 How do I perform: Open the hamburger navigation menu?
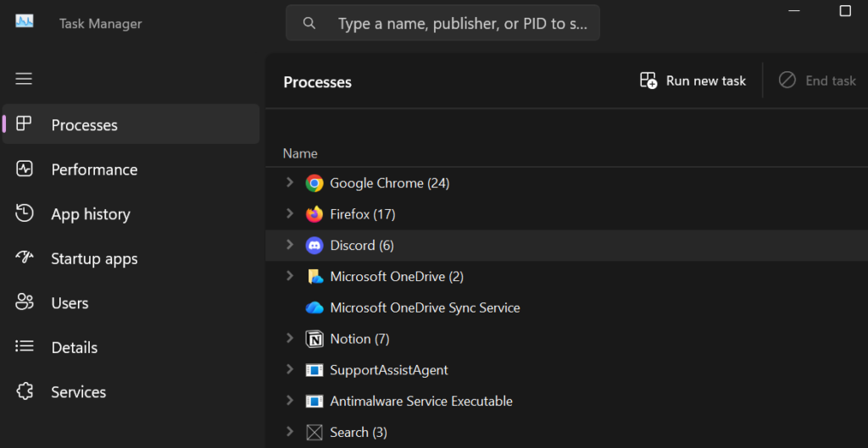pyautogui.click(x=24, y=79)
